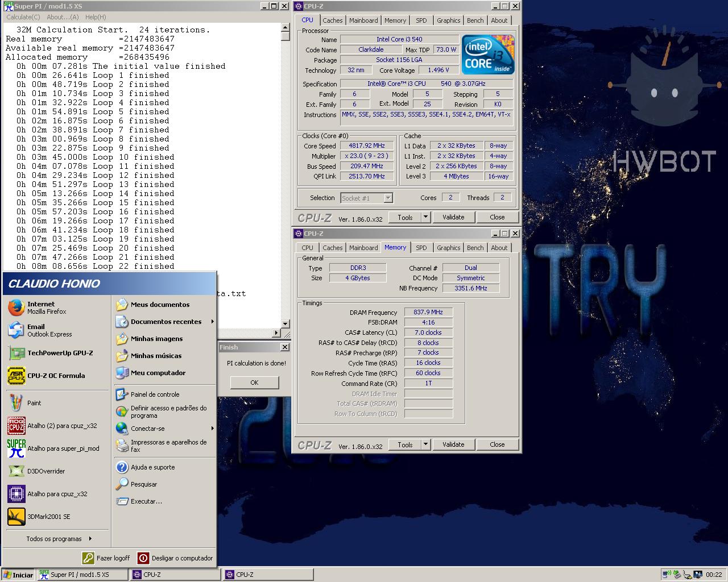The height and width of the screenshot is (582, 728).
Task: Click Super PI vertical scrollbar up arrow
Action: click(286, 27)
